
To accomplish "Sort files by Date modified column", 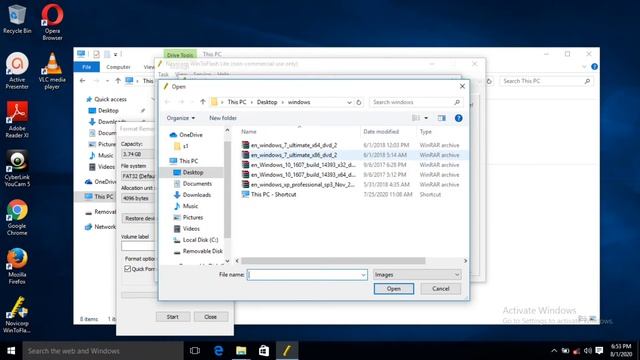I will (x=381, y=132).
